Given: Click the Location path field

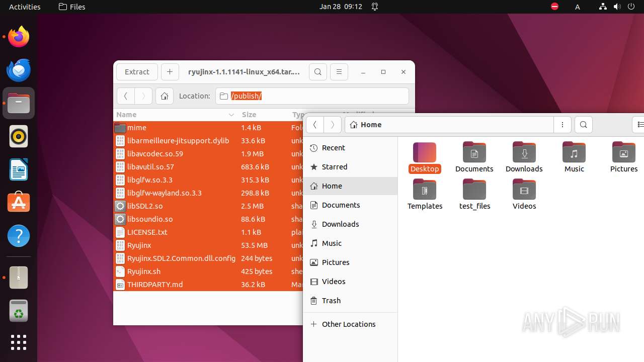Looking at the screenshot, I should coord(312,96).
